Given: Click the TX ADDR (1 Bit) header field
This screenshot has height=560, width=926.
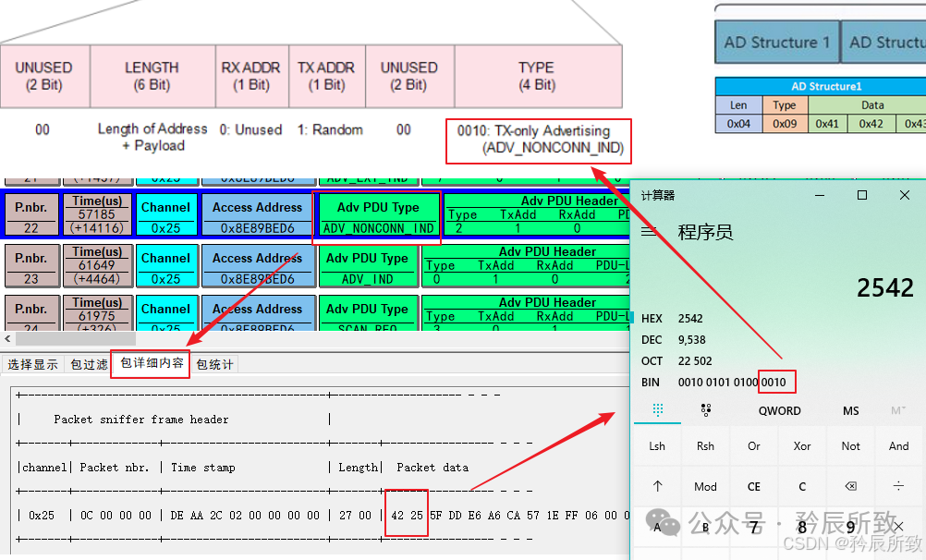Looking at the screenshot, I should pos(326,76).
